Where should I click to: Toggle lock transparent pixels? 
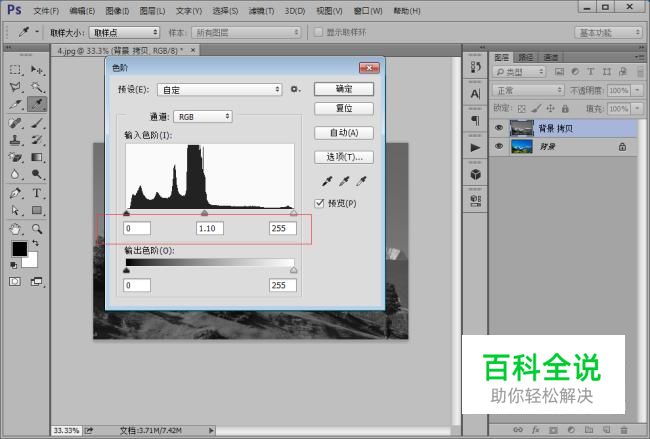(x=521, y=109)
